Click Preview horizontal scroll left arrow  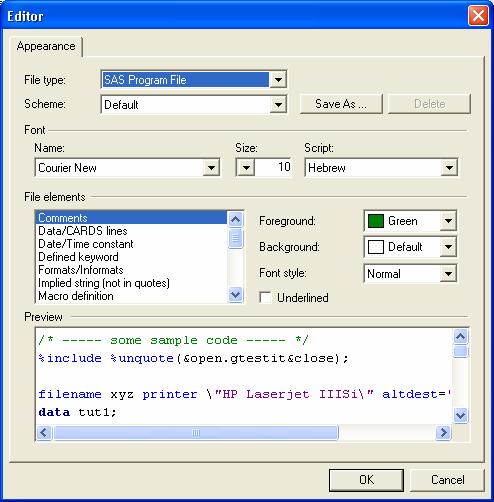(x=44, y=433)
